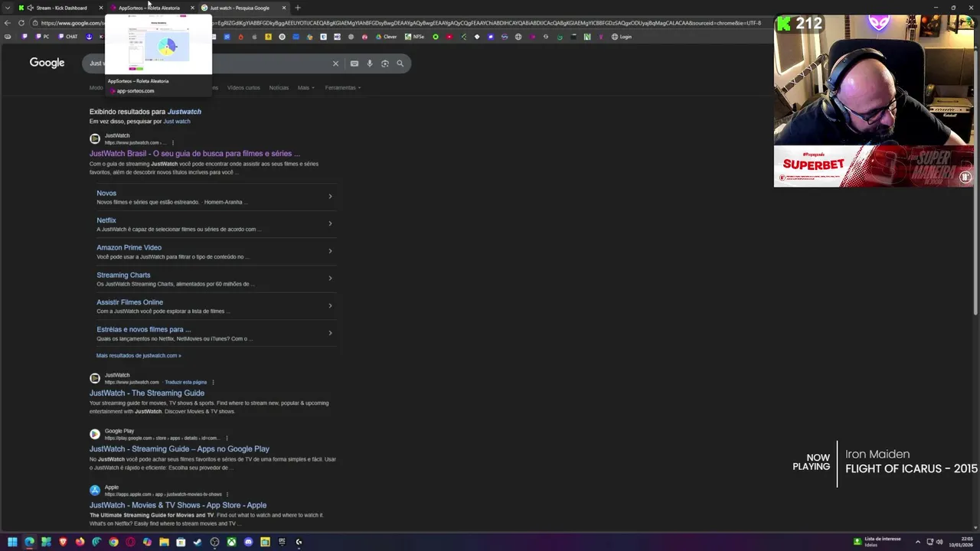The image size is (980, 551).
Task: Expand the Assistir Filmes Online sitelink arrow
Action: tap(330, 305)
